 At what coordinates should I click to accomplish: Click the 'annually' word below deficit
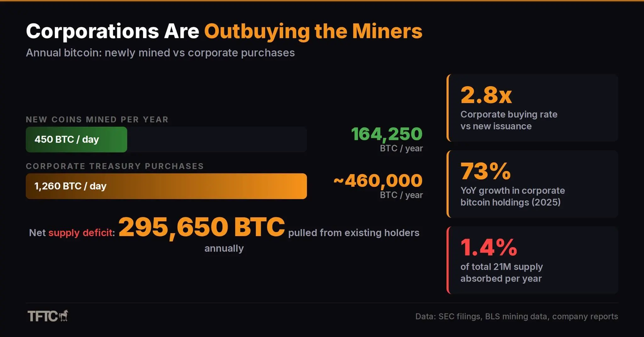[x=224, y=248]
